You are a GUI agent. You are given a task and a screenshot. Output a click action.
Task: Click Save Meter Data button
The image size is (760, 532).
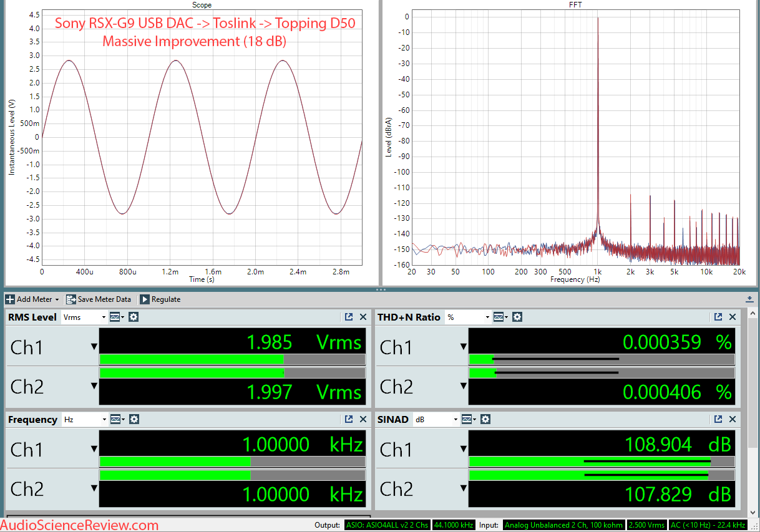(99, 299)
